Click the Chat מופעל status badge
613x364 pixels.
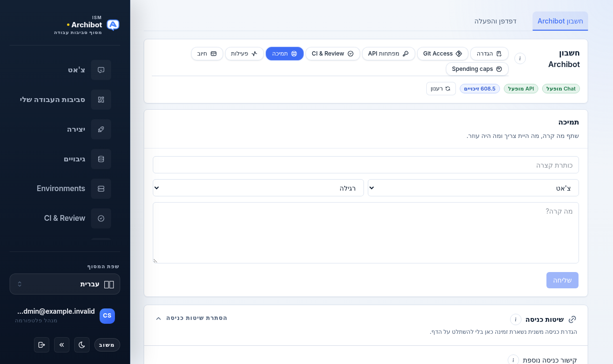click(x=561, y=89)
